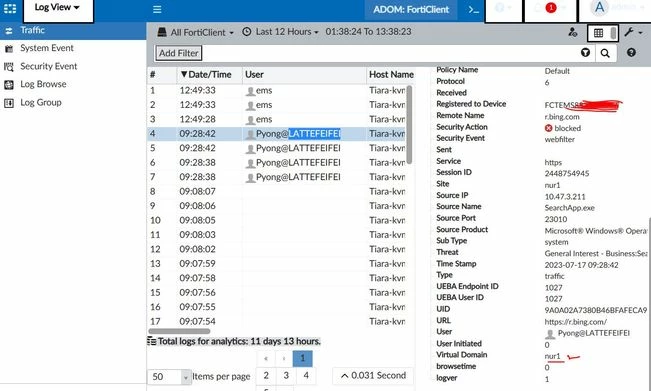Click the Source IP value 10.47.3.211
This screenshot has height=391, width=651.
[x=565, y=196]
